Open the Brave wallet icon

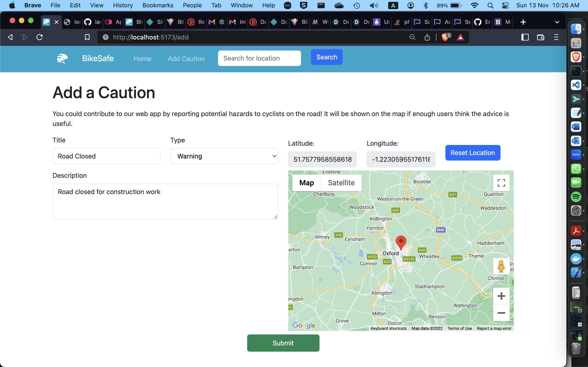tap(540, 37)
